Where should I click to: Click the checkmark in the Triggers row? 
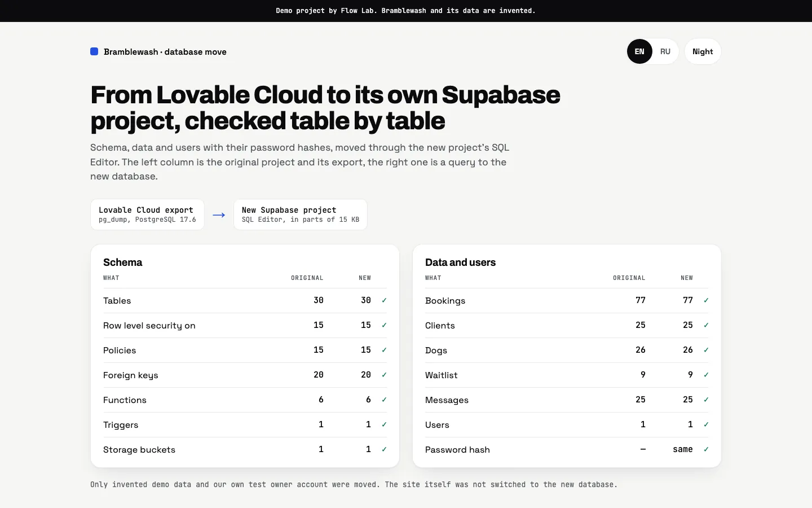(384, 424)
